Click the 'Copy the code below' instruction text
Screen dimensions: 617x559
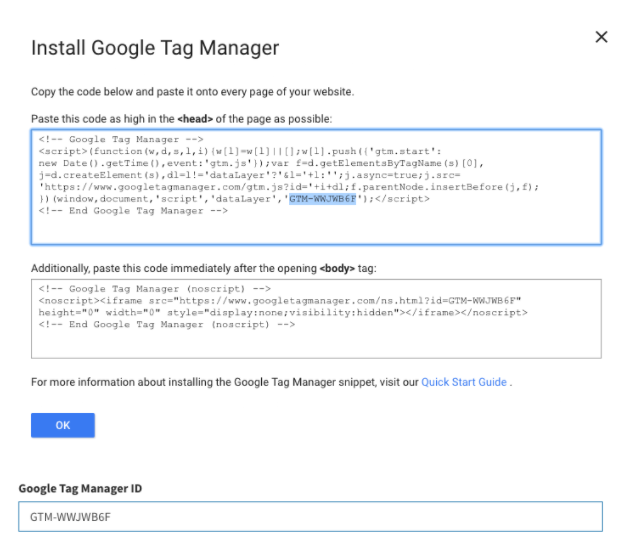tap(191, 92)
